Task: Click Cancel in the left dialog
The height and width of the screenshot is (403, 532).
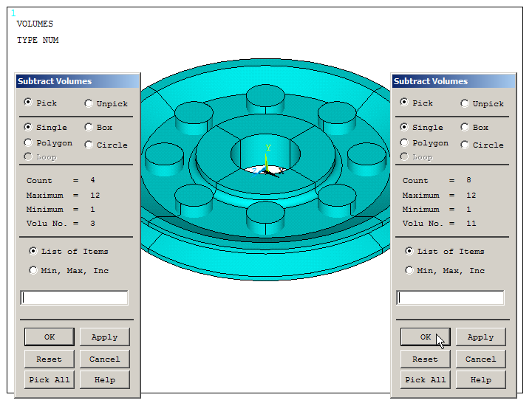Action: click(104, 359)
